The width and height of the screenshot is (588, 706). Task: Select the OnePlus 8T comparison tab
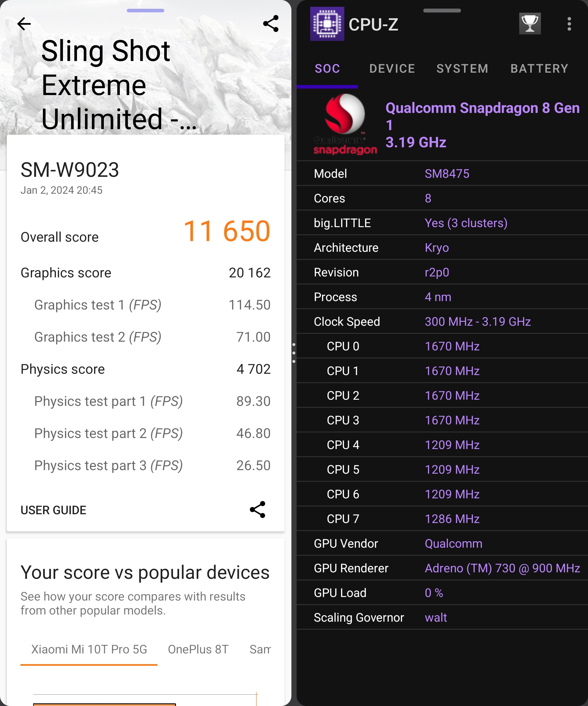tap(198, 649)
